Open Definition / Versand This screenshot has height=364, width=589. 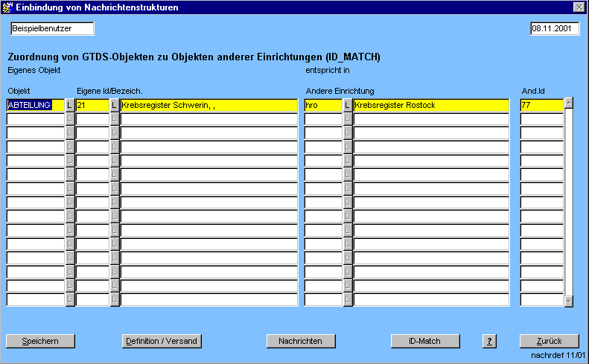pyautogui.click(x=162, y=341)
